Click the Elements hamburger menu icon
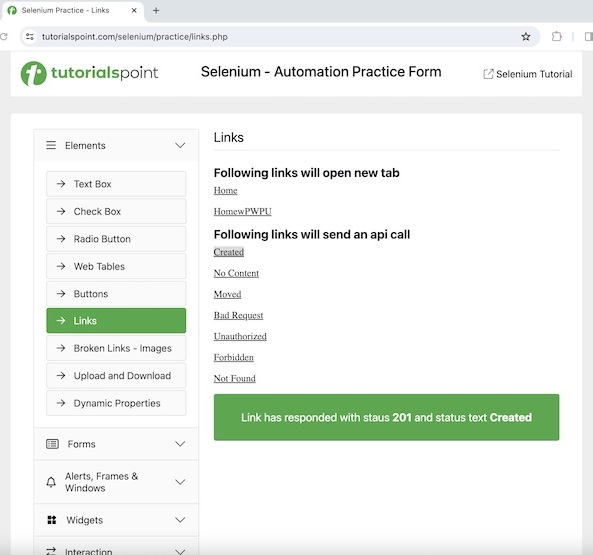The height and width of the screenshot is (555, 593). point(51,145)
